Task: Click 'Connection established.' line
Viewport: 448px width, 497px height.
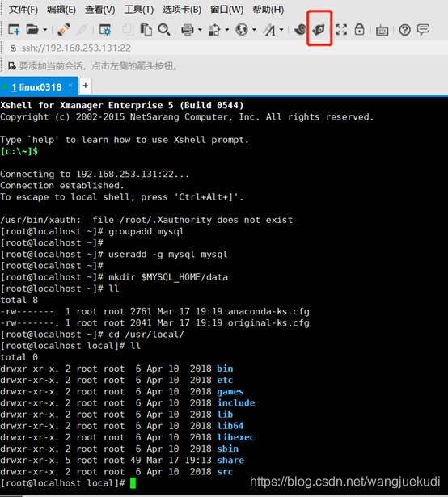Action: (62, 186)
